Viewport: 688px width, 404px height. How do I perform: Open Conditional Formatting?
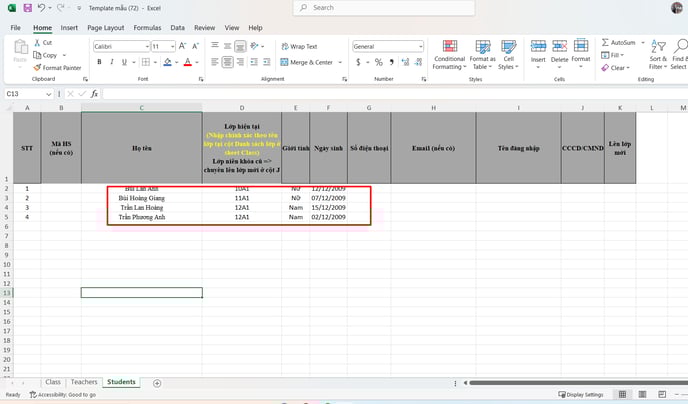(449, 55)
